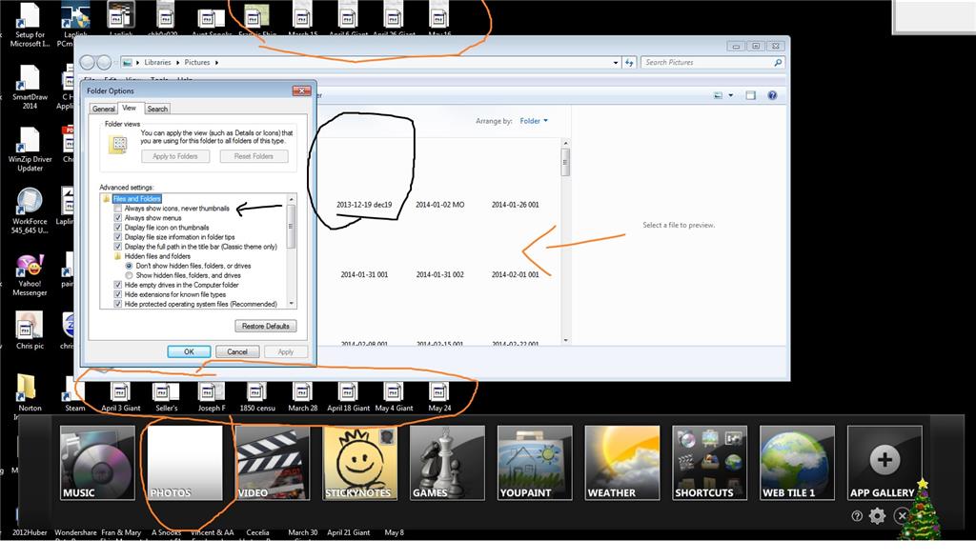The image size is (976, 560).
Task: Toggle the preview pane icon in Explorer
Action: coord(751,95)
